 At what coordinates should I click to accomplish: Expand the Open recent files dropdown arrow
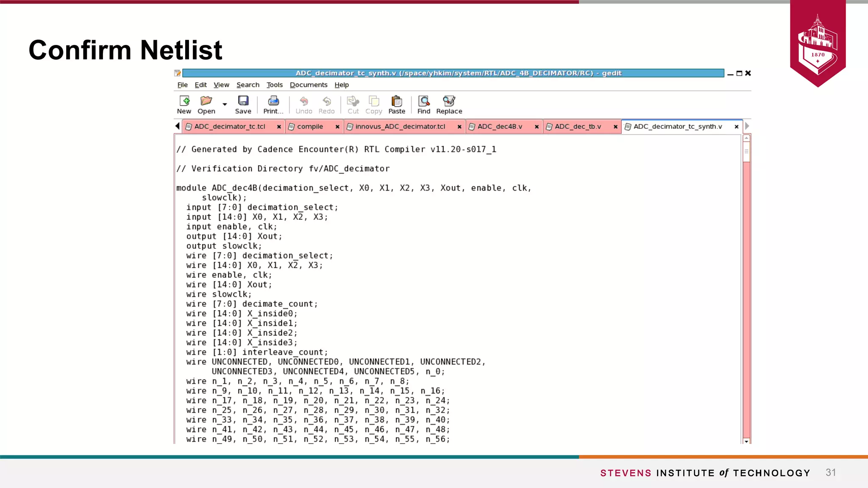[x=225, y=104]
